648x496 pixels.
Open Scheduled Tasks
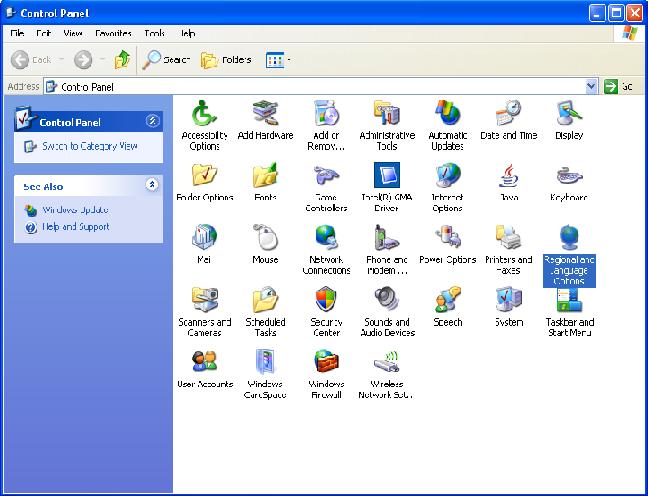(x=265, y=312)
